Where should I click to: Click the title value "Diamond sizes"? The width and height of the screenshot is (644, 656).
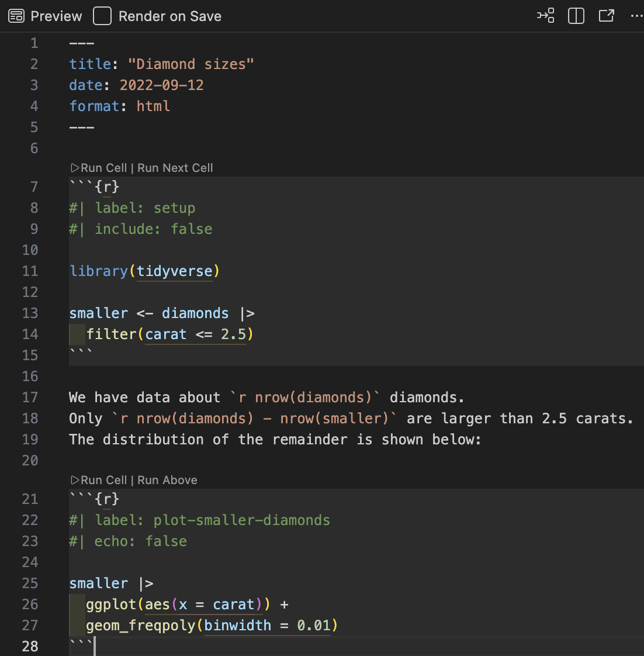click(x=191, y=64)
